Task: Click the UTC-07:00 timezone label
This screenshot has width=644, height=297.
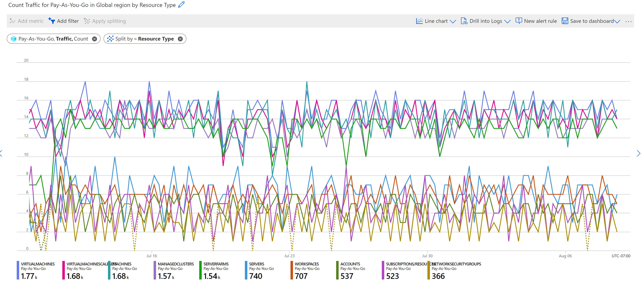Action: click(x=621, y=256)
